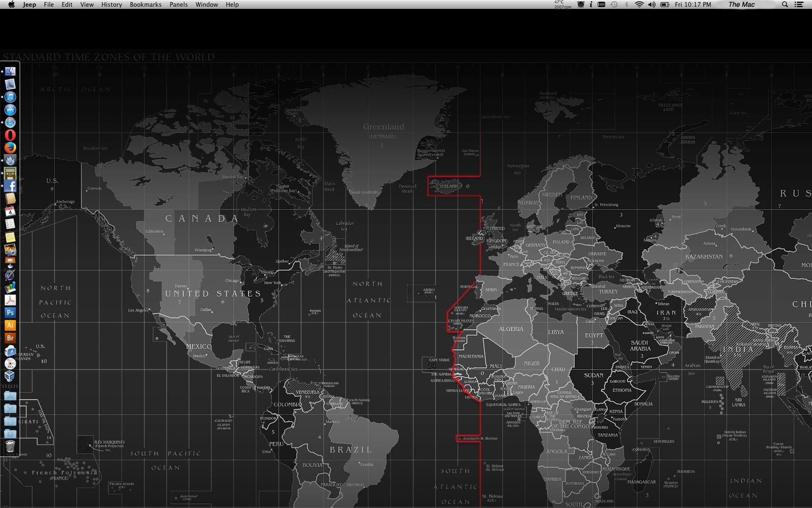Open the View menu

[87, 4]
